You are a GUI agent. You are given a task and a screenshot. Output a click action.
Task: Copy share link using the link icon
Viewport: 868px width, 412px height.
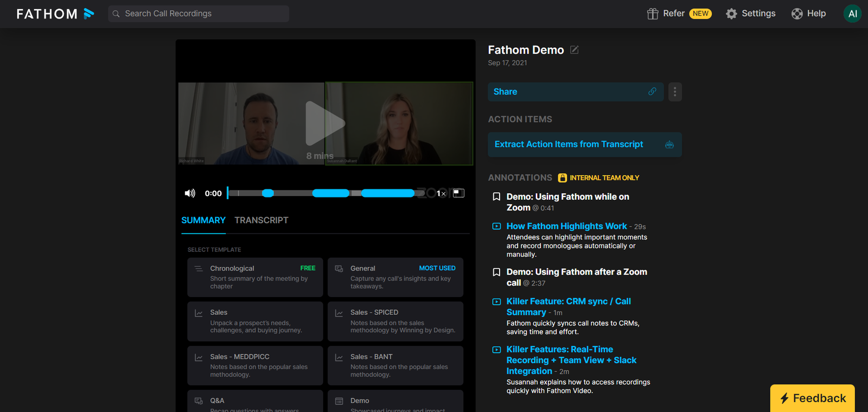pyautogui.click(x=652, y=91)
